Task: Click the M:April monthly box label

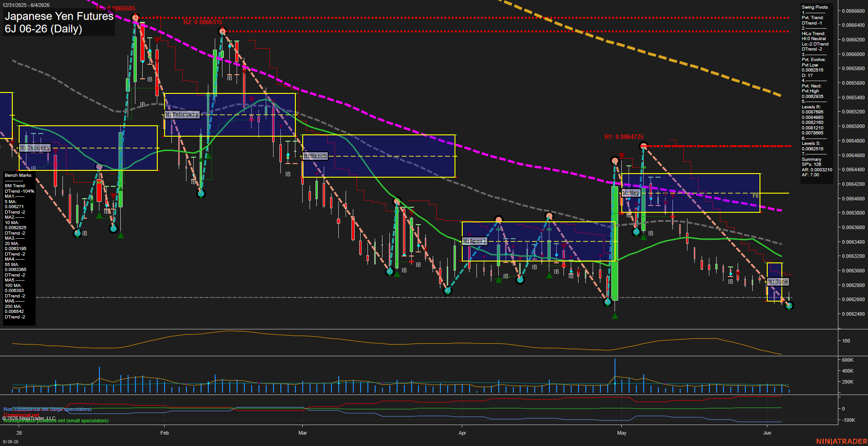Action: click(475, 241)
